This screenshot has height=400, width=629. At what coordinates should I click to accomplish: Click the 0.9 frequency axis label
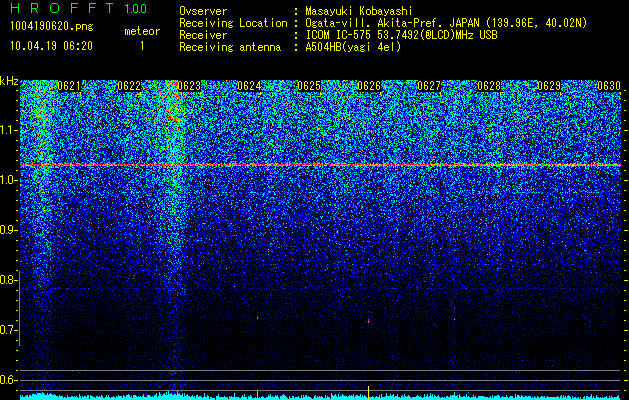[8, 230]
